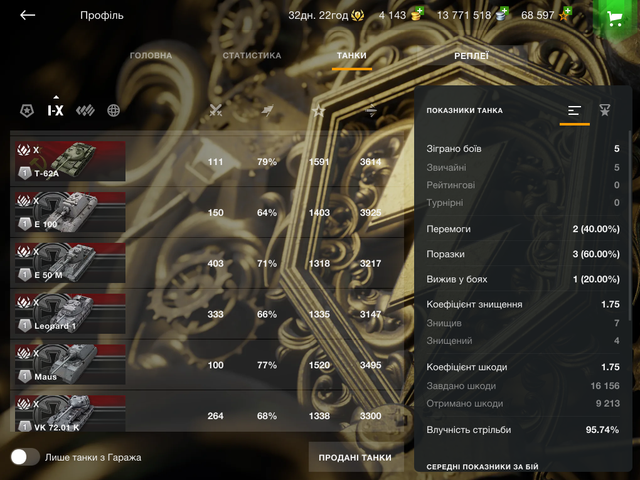Click 13 771 518 credits balance

pos(464,16)
